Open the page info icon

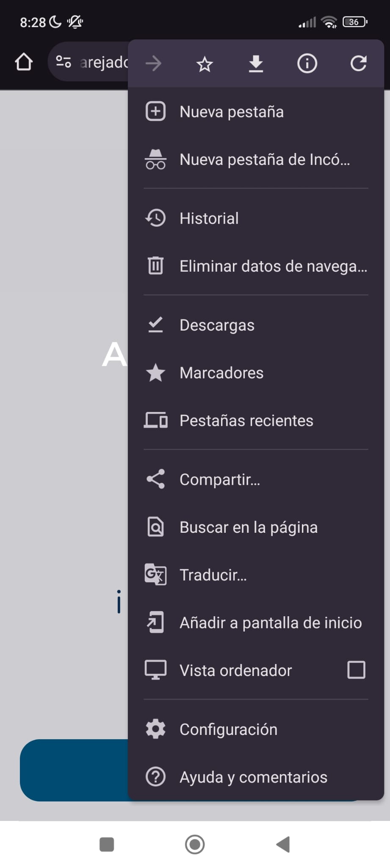[307, 64]
